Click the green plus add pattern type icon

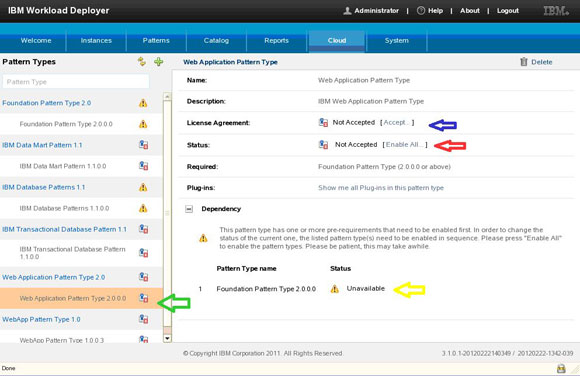pyautogui.click(x=159, y=61)
